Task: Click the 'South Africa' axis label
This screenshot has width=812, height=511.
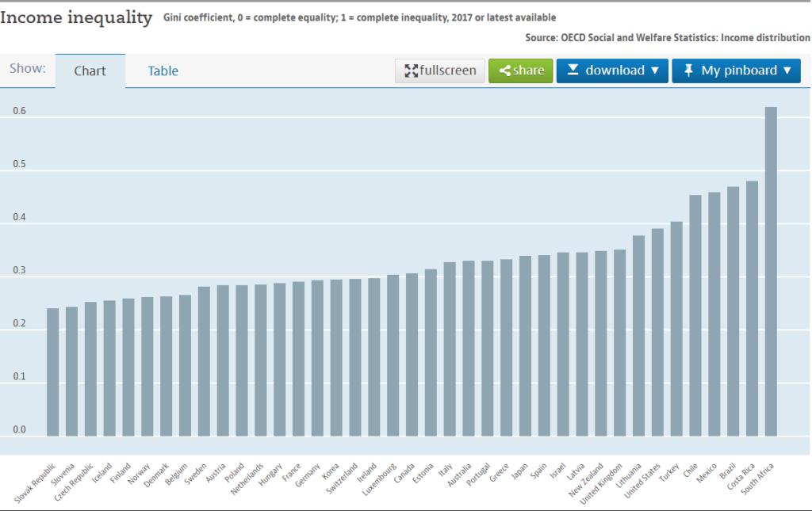Action: [x=757, y=479]
